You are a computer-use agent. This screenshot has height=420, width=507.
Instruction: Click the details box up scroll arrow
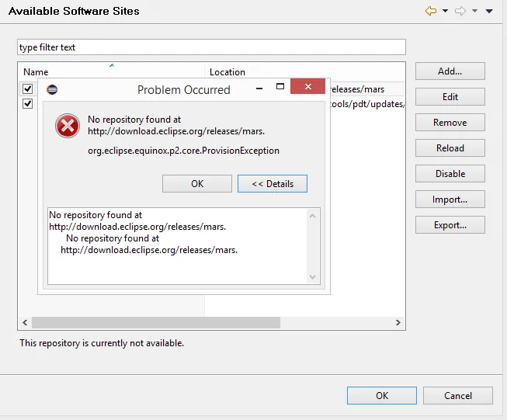click(x=312, y=216)
